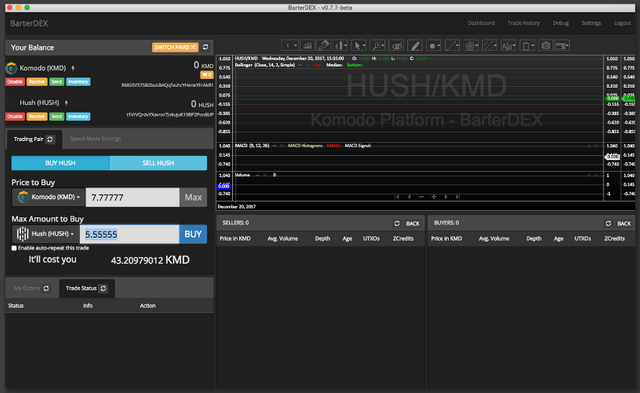Viewport: 640px width, 393px height.
Task: Toggle the hide drawings eye icon
Action: [x=396, y=46]
